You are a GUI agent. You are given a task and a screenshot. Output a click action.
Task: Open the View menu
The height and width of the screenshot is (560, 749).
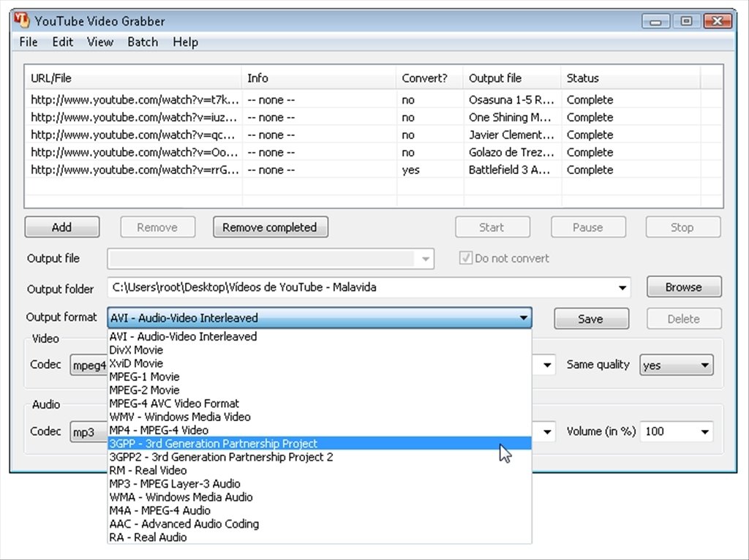tap(99, 42)
